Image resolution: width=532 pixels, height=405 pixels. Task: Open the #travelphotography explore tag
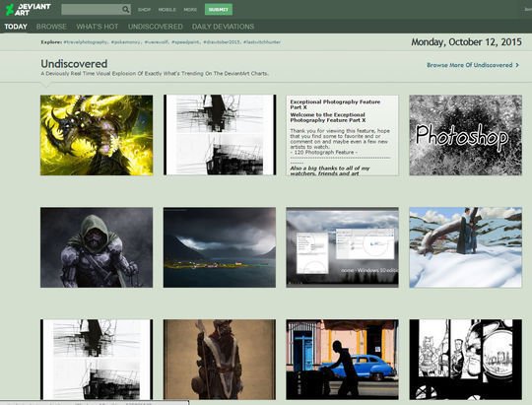(x=86, y=42)
